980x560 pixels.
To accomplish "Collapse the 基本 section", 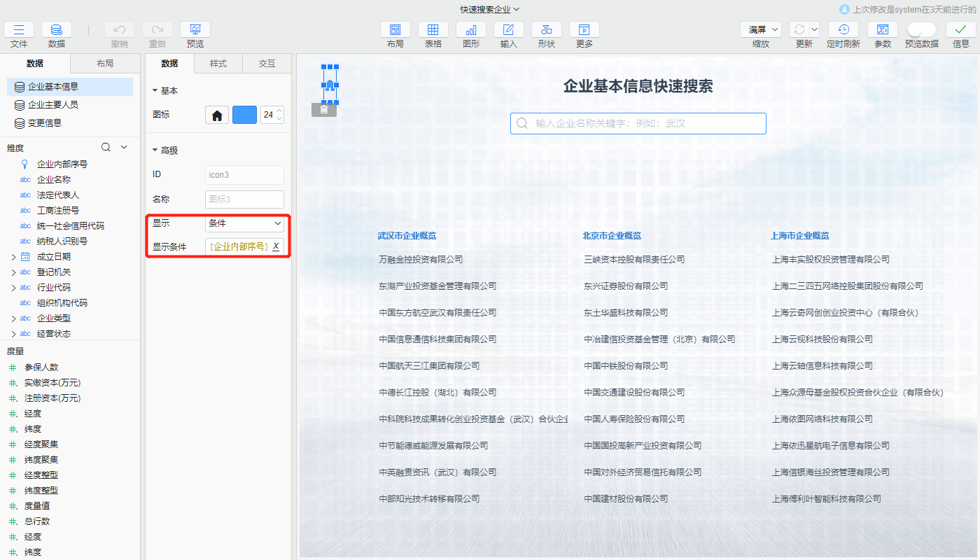I will 155,91.
